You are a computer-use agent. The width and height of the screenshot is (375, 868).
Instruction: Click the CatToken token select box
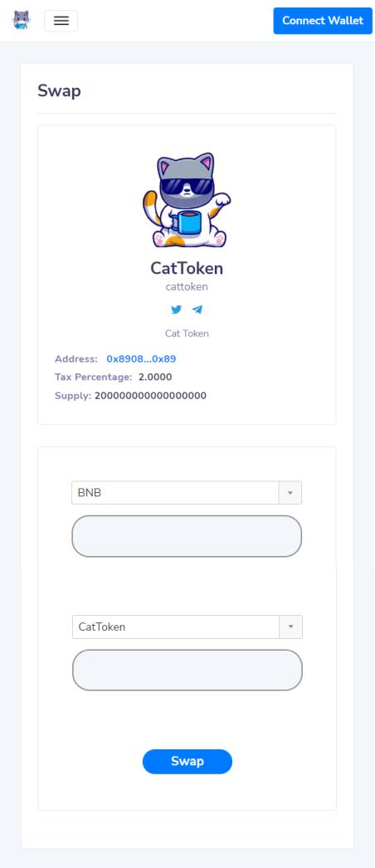[176, 627]
